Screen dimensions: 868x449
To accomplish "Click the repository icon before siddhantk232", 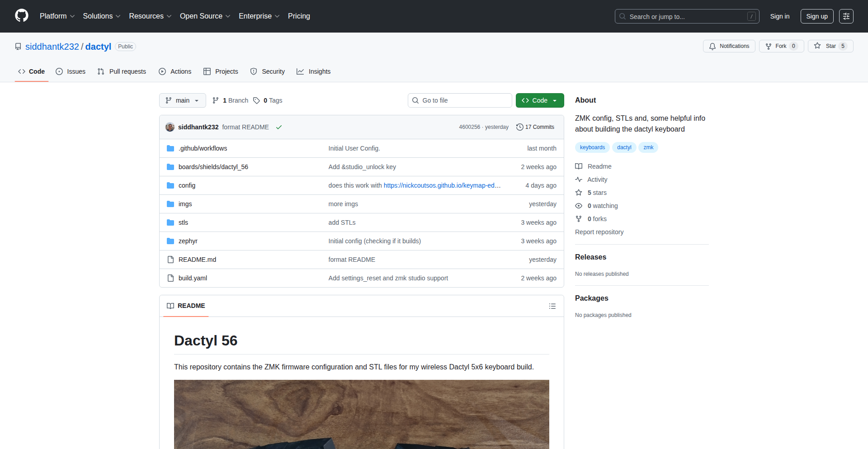I will pos(18,47).
